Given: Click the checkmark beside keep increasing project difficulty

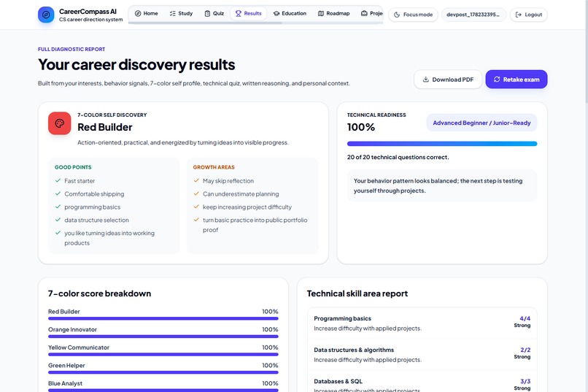Looking at the screenshot, I should pyautogui.click(x=196, y=207).
